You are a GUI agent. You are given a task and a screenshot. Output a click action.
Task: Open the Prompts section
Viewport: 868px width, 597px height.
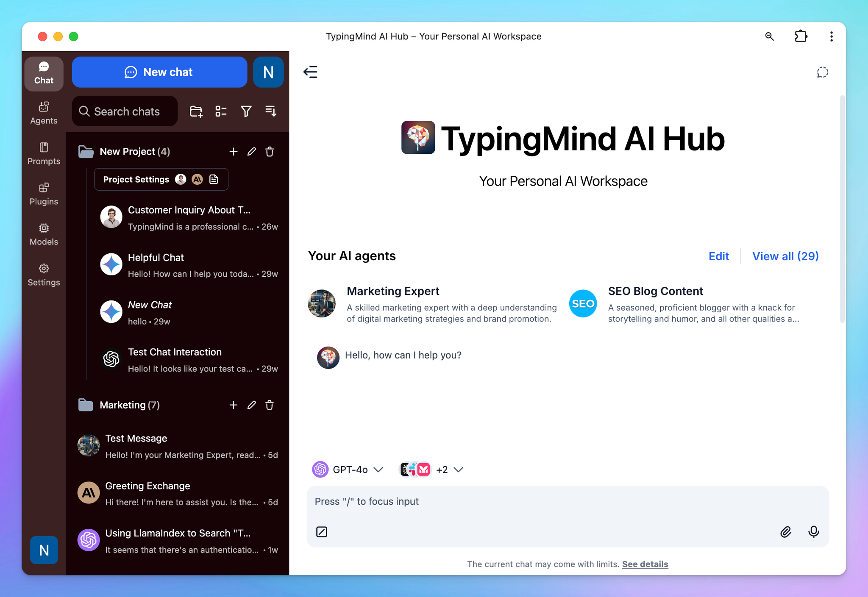point(44,153)
